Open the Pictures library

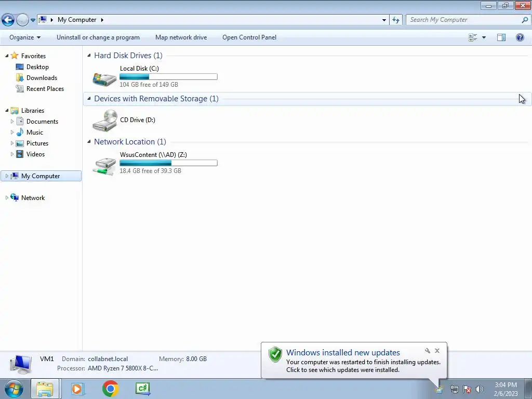pyautogui.click(x=37, y=143)
